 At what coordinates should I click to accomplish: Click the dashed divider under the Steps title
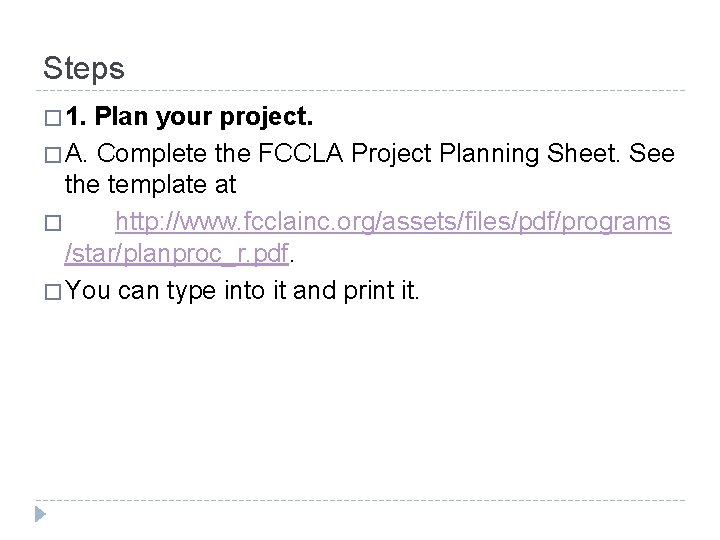coord(360,90)
